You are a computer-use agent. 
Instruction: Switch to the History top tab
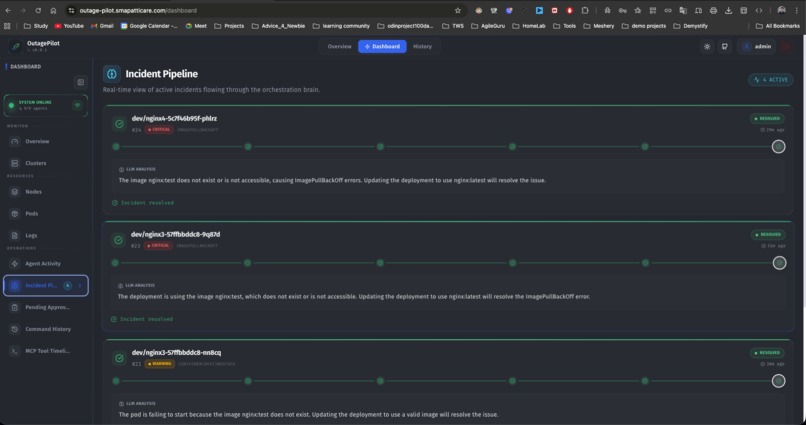[423, 46]
